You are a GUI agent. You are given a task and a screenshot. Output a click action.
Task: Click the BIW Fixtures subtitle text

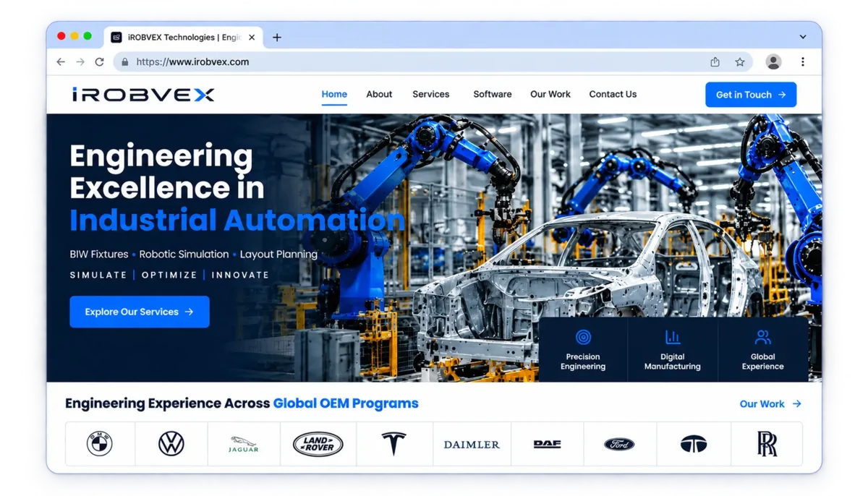click(x=98, y=255)
